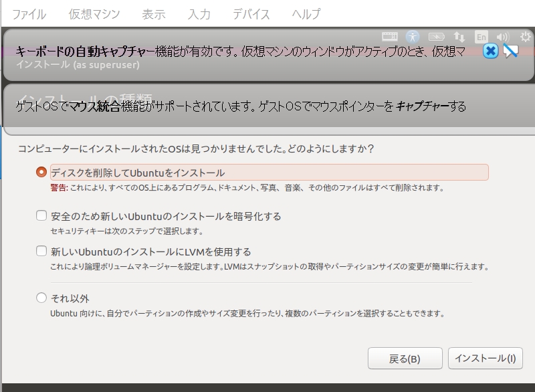Click the battery status icon
Viewport: 535px width, 392px height.
437,37
